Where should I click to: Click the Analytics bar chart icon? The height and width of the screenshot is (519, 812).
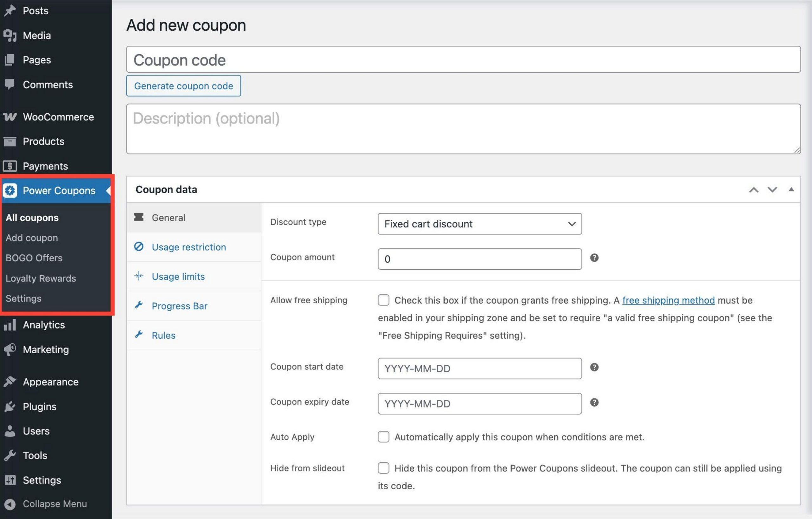[x=10, y=325]
